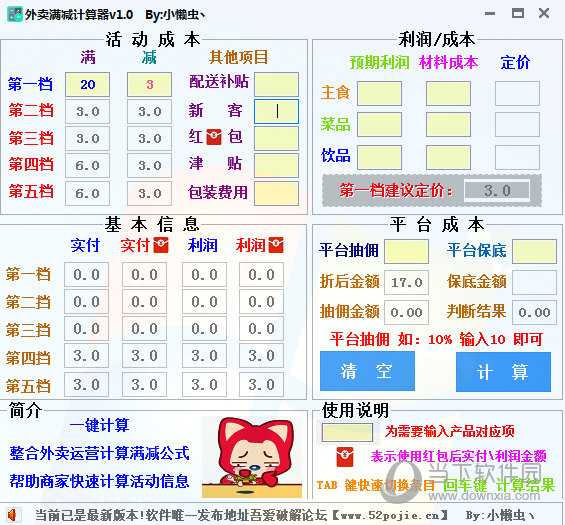Screen dimensions: 565x525
Task: Focus the 第一档 减 field showing 3
Action: [x=149, y=84]
